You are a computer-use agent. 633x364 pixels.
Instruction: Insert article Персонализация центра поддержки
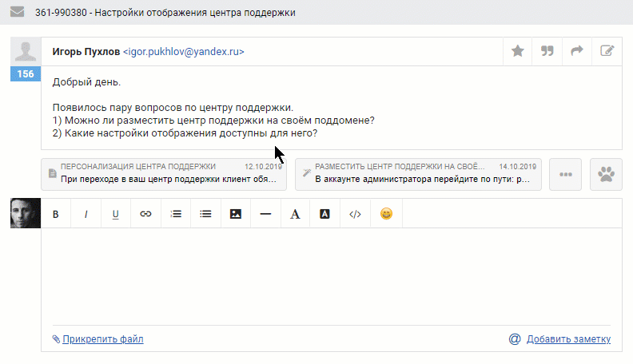tap(164, 174)
